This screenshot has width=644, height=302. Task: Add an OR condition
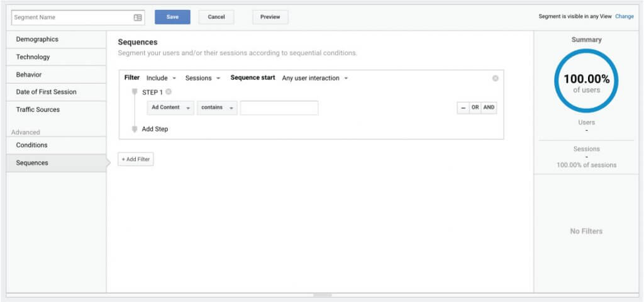(475, 107)
